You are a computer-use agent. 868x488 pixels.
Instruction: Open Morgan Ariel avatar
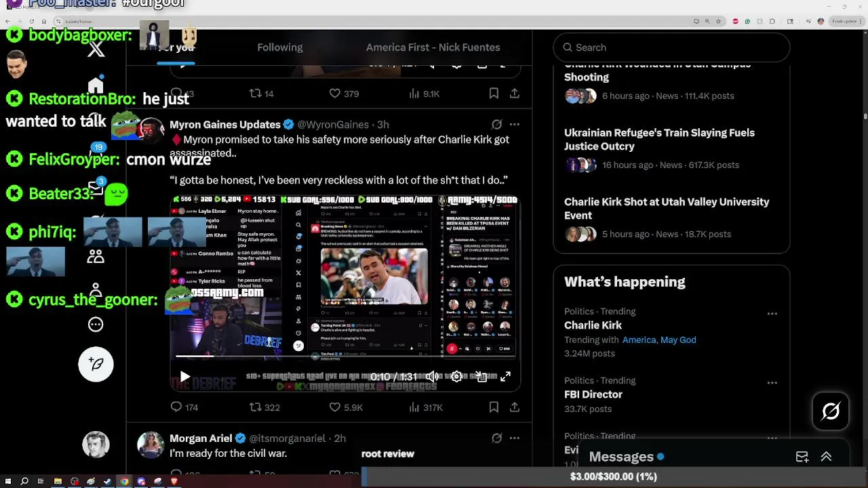[x=151, y=445]
